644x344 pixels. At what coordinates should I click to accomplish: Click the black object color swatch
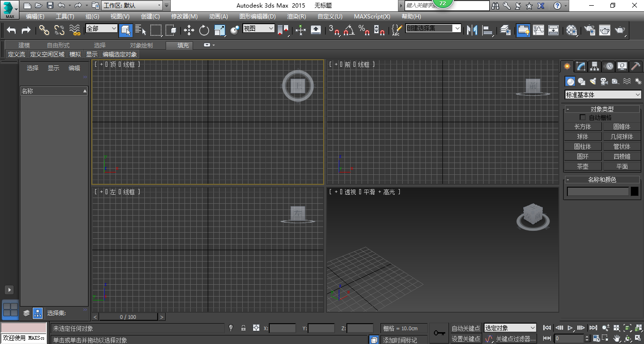pos(635,191)
